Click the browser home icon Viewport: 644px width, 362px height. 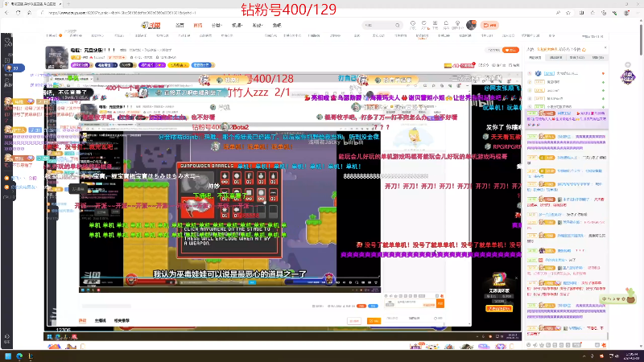(x=29, y=13)
